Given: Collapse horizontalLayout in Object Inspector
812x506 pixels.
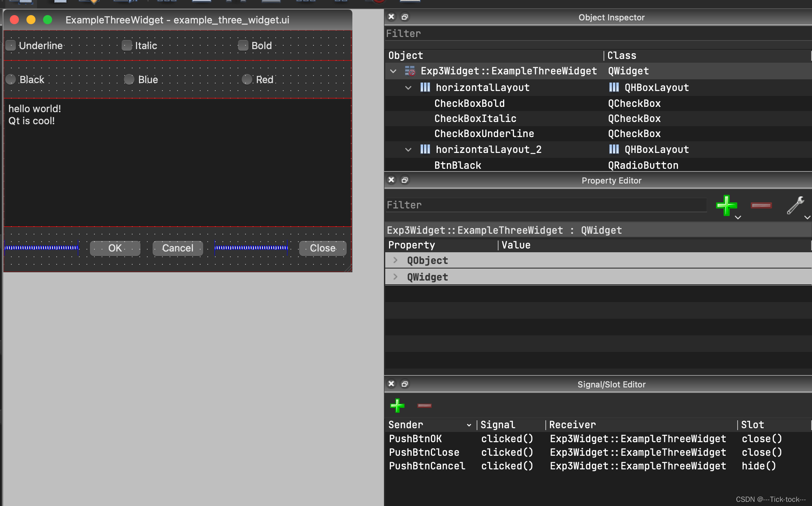Looking at the screenshot, I should click(408, 87).
